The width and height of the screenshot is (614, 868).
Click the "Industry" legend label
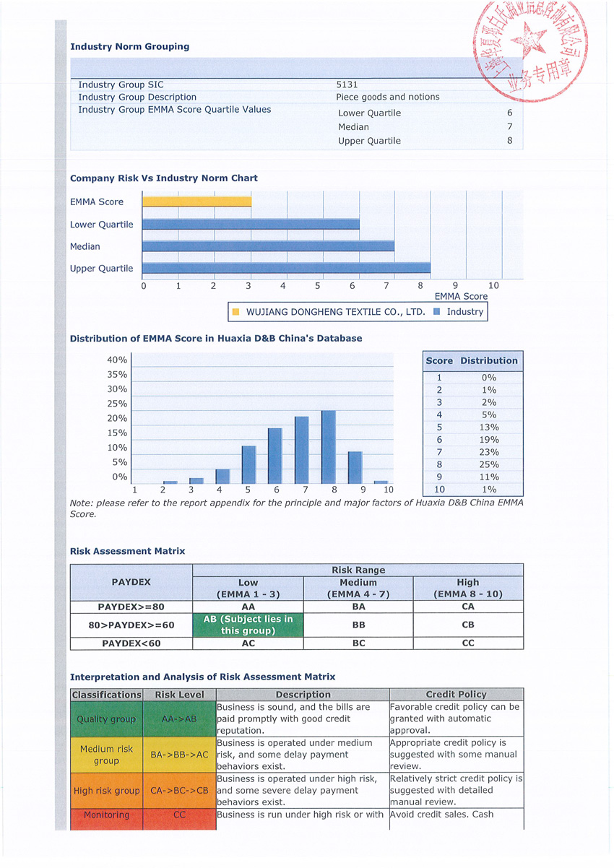point(465,312)
